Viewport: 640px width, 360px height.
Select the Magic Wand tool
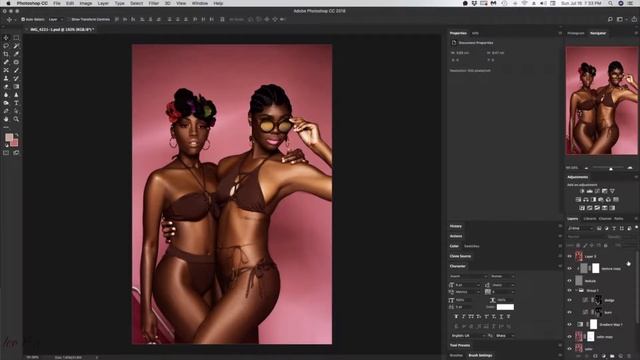click(x=16, y=46)
